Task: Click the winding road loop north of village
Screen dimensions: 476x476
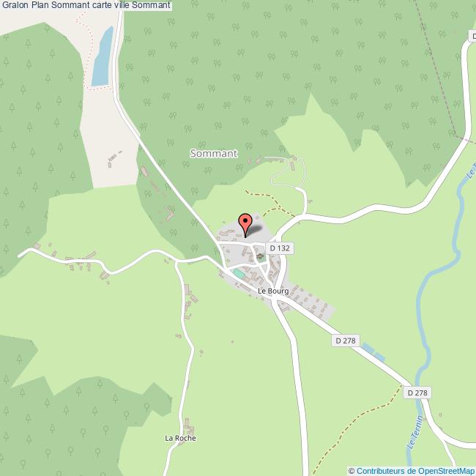Action: [288, 172]
